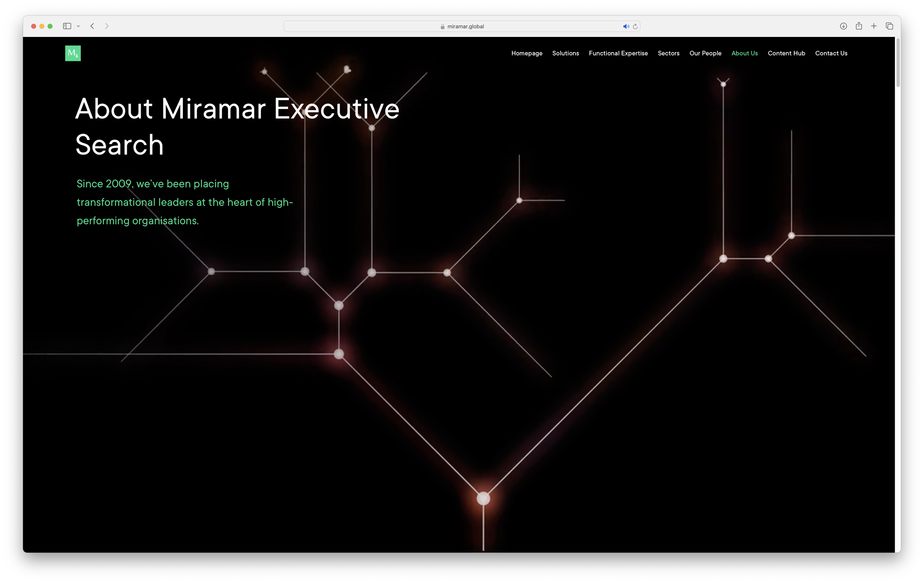Open the Homepage nav item
924x583 pixels.
point(527,53)
